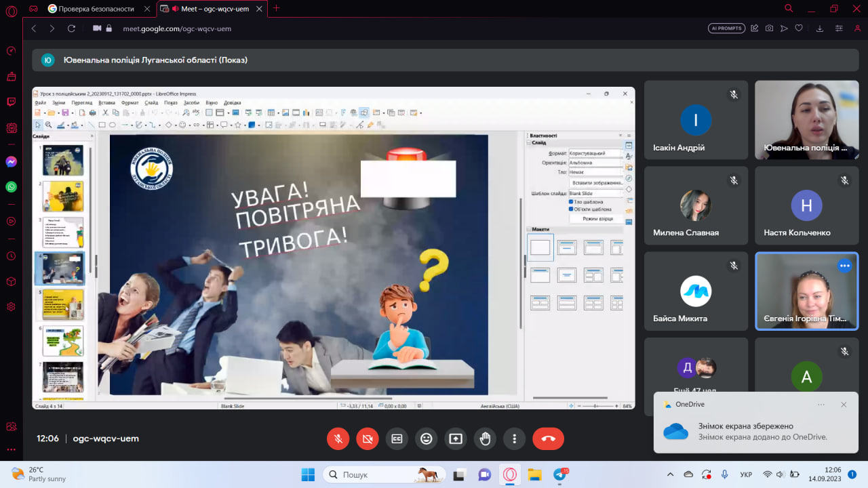This screenshot has height=488, width=868.
Task: Open the emoji reactions picker
Action: [x=426, y=439]
